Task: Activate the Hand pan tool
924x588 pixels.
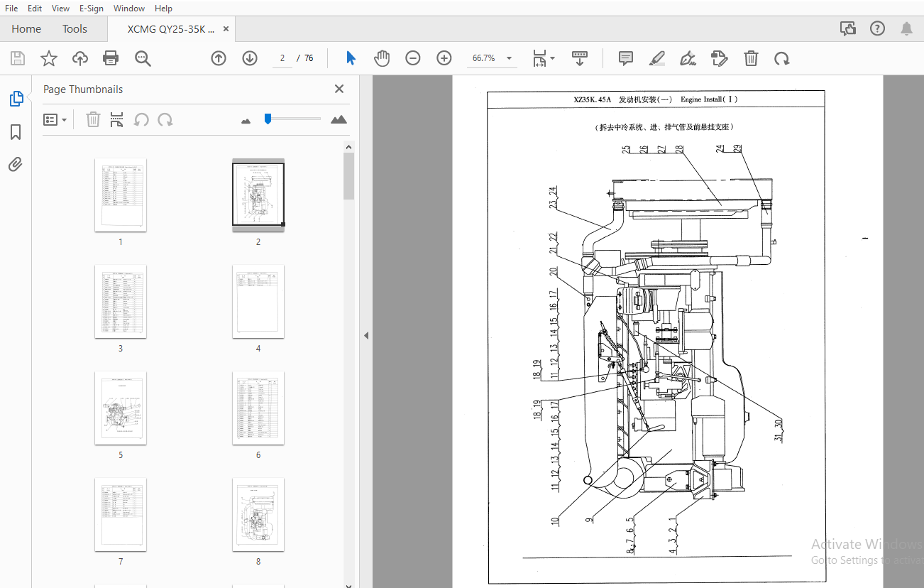Action: tap(382, 58)
